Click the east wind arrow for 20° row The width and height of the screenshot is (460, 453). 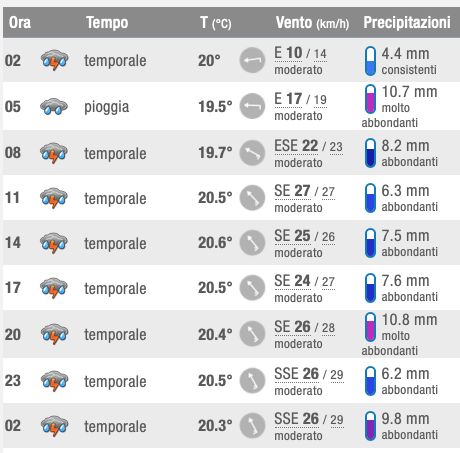click(252, 60)
